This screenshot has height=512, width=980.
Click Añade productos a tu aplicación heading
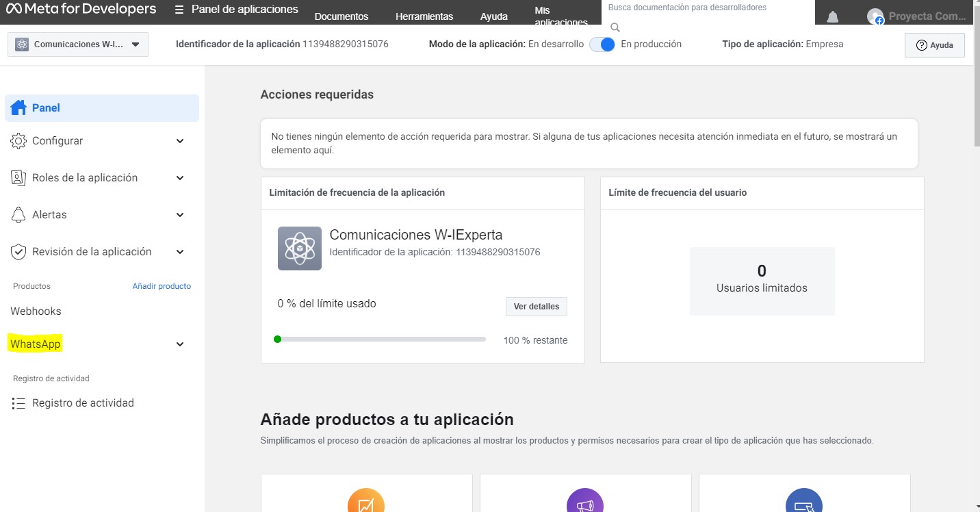click(x=387, y=419)
